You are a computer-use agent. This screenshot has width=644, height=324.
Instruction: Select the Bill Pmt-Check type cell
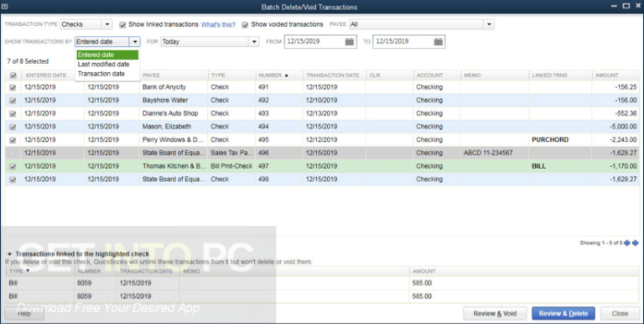pyautogui.click(x=231, y=166)
